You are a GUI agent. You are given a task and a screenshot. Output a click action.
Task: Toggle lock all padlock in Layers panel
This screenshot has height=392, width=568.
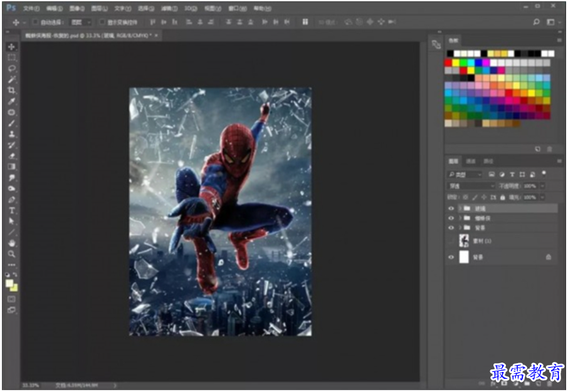pos(502,197)
